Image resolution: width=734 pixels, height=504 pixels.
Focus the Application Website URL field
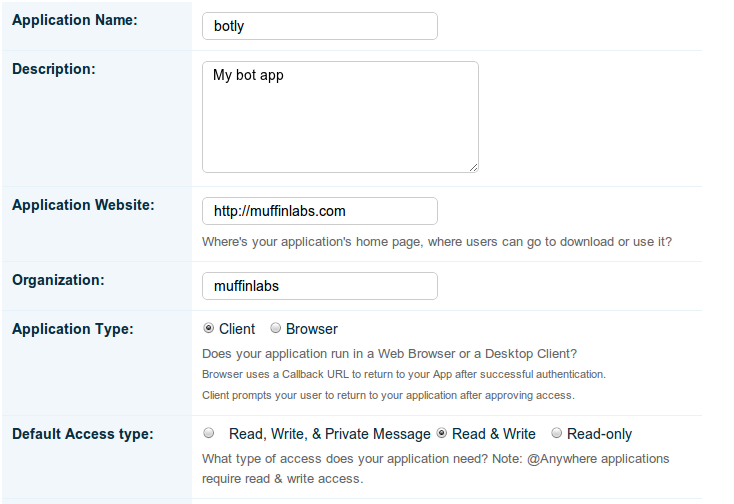pos(319,211)
